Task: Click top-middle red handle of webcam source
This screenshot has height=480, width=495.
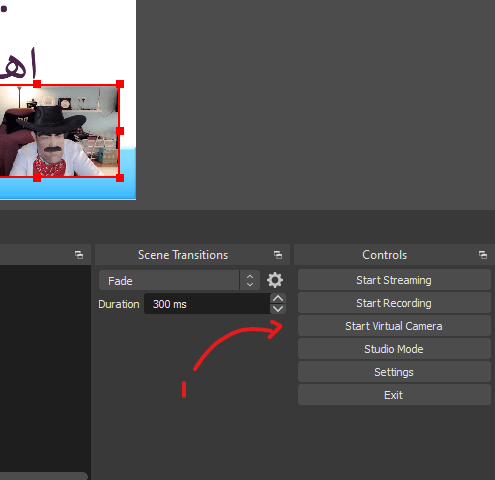Action: (x=37, y=84)
